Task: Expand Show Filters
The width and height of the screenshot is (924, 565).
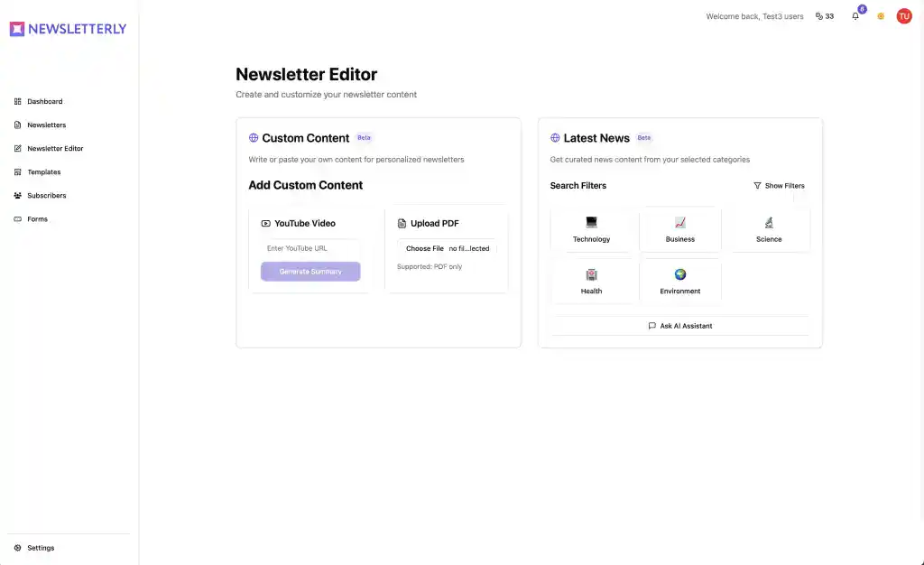Action: pos(779,186)
